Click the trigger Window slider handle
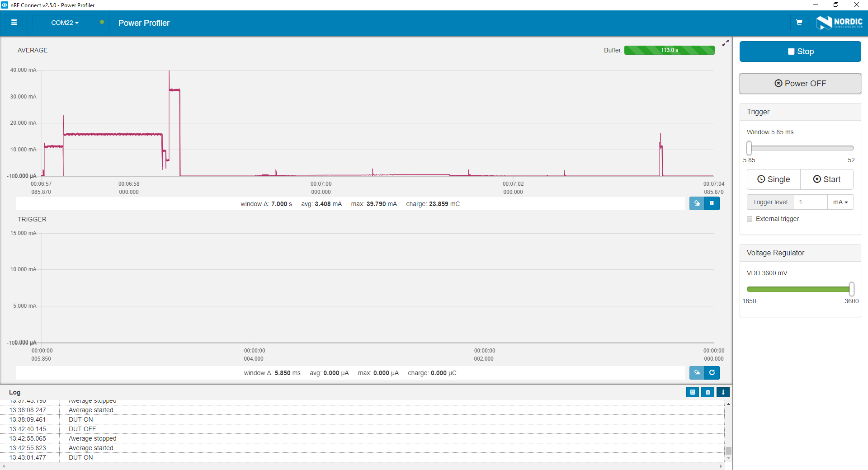The height and width of the screenshot is (470, 868). tap(749, 148)
